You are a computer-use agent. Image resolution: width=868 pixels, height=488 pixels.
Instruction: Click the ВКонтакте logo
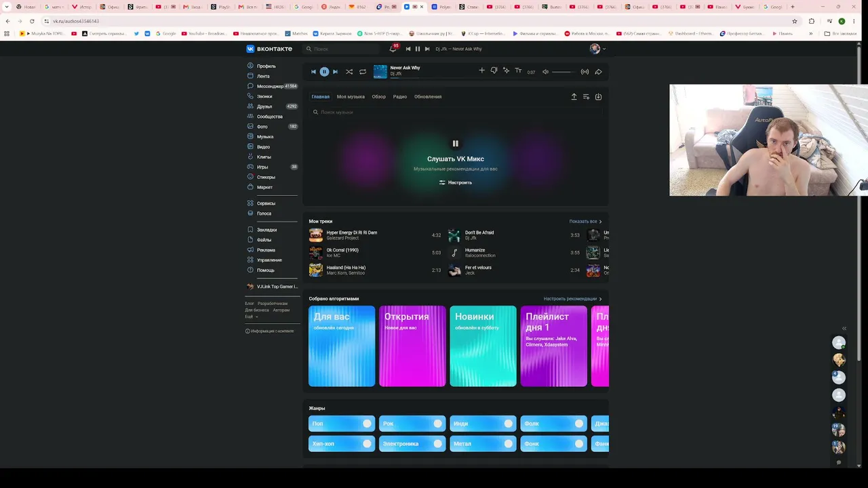click(269, 49)
